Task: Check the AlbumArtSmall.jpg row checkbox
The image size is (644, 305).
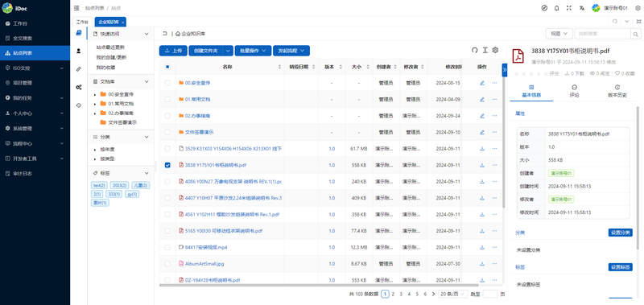Action: tap(167, 263)
